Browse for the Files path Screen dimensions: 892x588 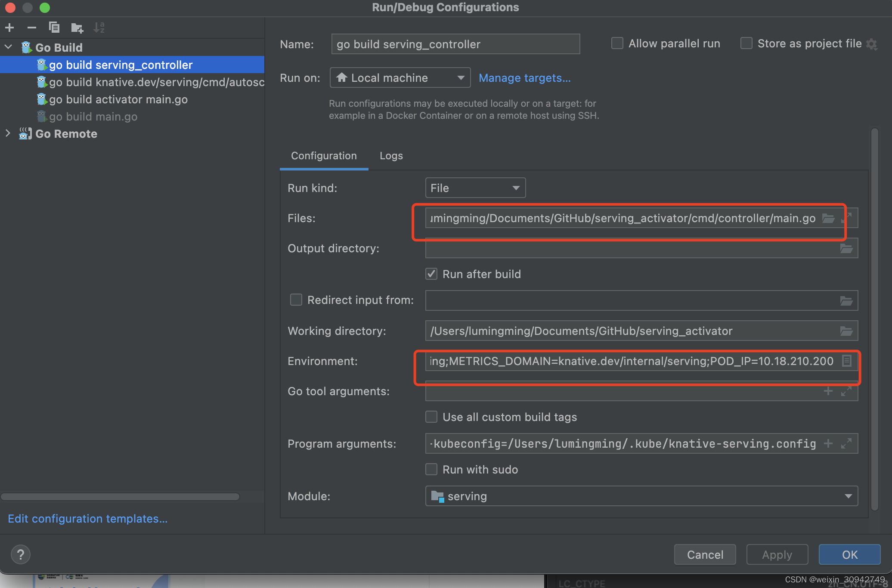[x=829, y=218]
